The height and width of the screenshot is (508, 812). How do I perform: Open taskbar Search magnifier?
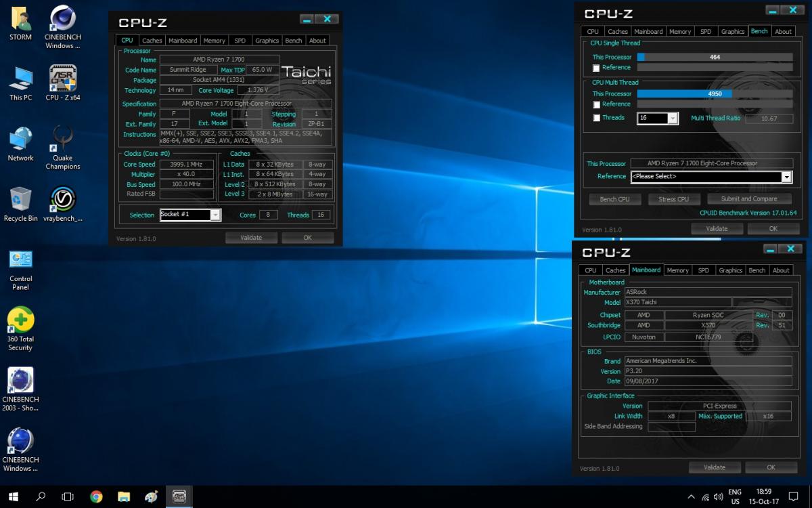point(41,496)
